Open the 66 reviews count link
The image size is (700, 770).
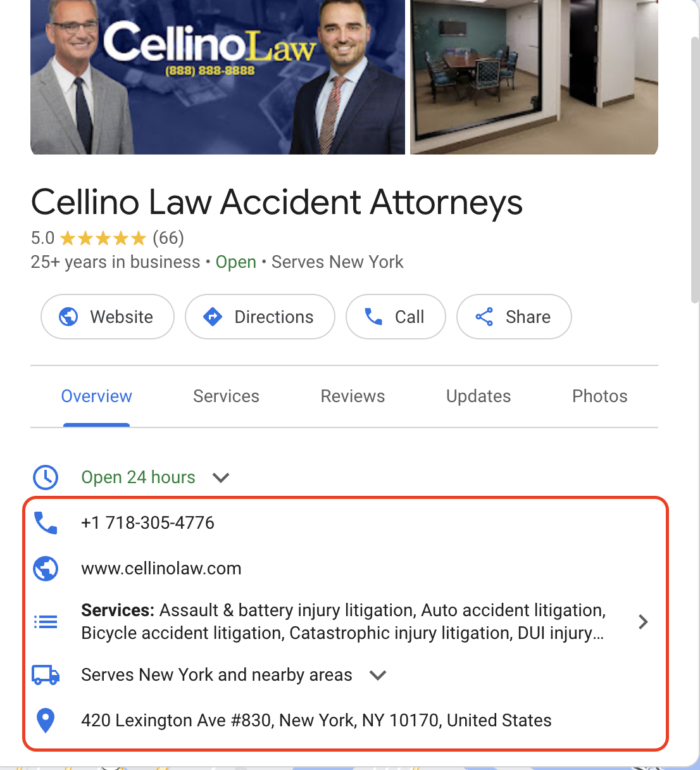pos(168,238)
